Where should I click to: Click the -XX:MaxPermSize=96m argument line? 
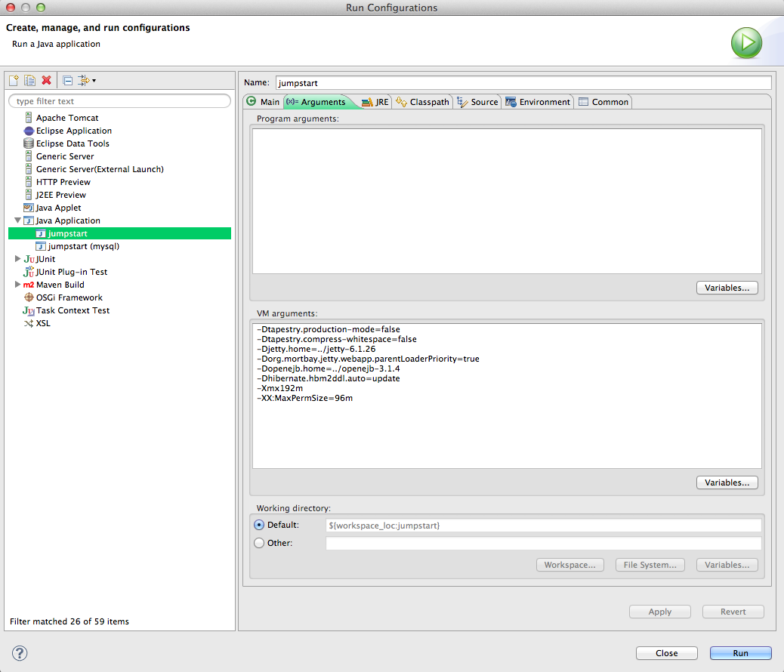pyautogui.click(x=305, y=398)
